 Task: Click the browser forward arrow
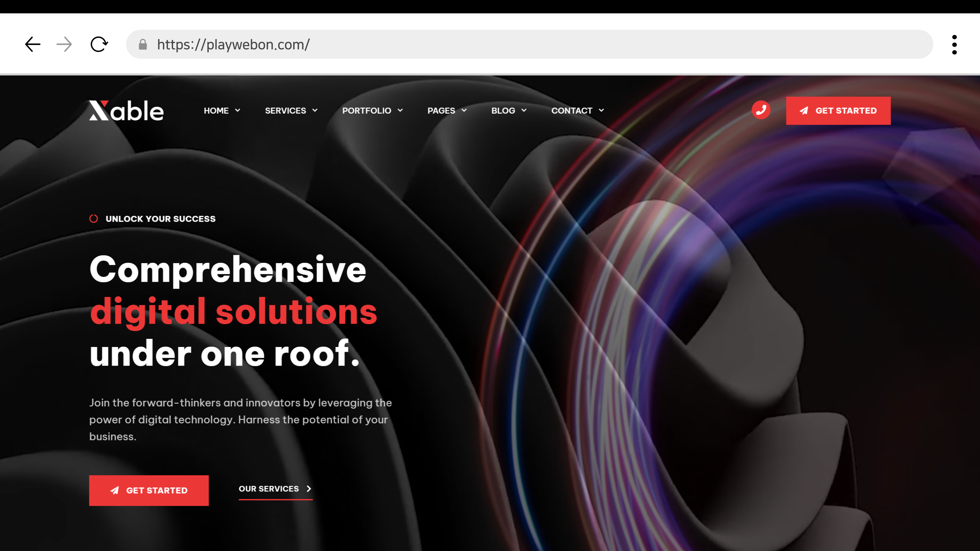[64, 44]
